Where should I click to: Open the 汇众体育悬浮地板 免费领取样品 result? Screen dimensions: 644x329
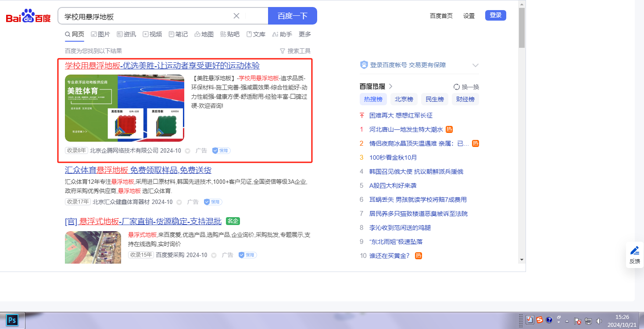(138, 170)
